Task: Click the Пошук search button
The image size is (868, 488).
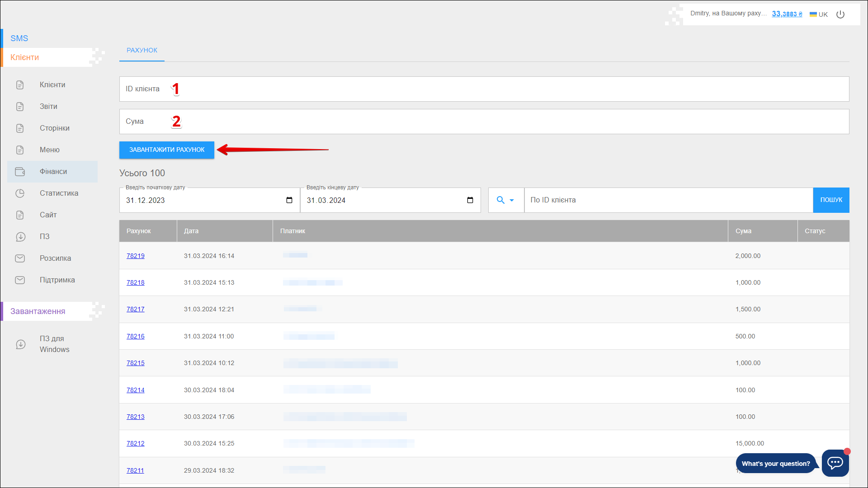Action: tap(831, 200)
